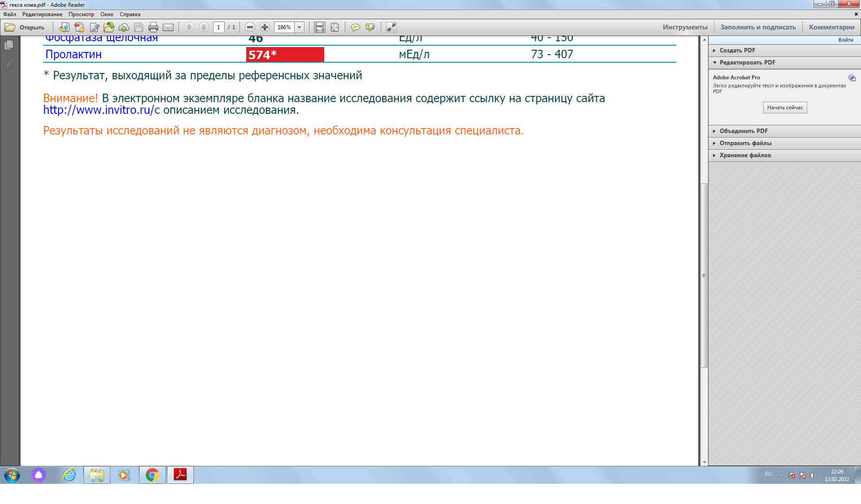This screenshot has width=861, height=504.
Task: Open the zoom level dropdown
Action: [299, 27]
